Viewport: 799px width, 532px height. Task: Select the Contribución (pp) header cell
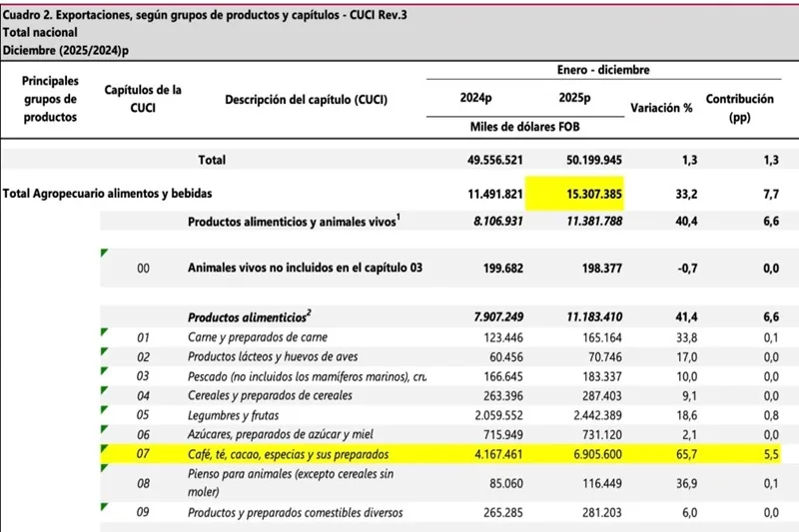point(739,108)
